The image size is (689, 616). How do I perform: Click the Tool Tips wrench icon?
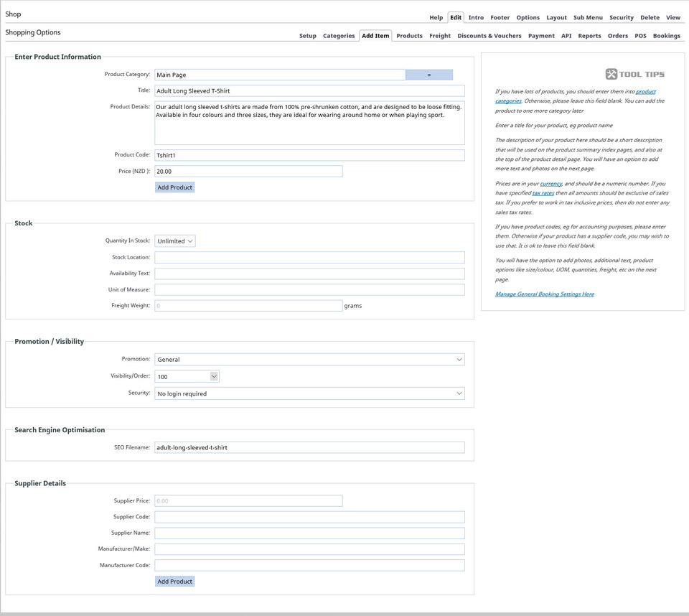[611, 74]
